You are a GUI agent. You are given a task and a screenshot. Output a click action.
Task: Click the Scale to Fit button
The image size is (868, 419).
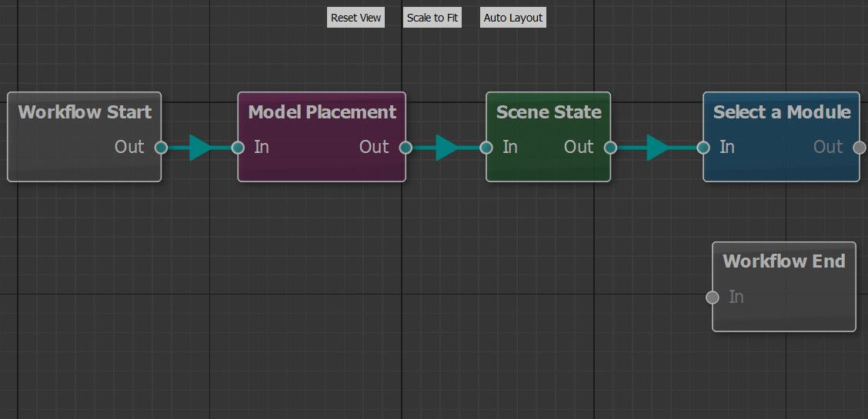[x=432, y=18]
